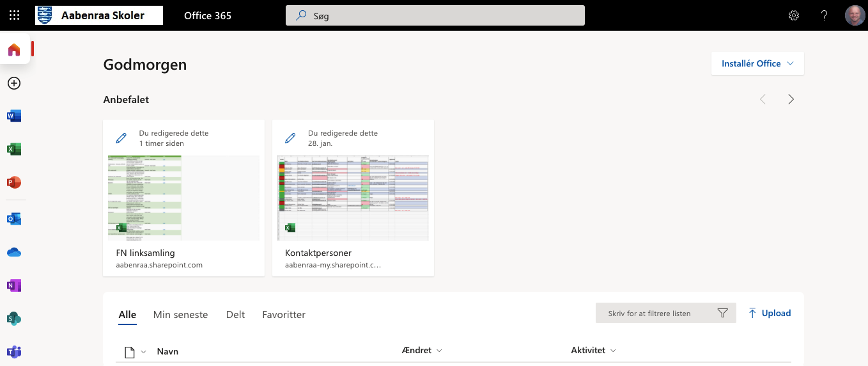
Task: Open the Aktivitet column dropdown
Action: (x=593, y=351)
